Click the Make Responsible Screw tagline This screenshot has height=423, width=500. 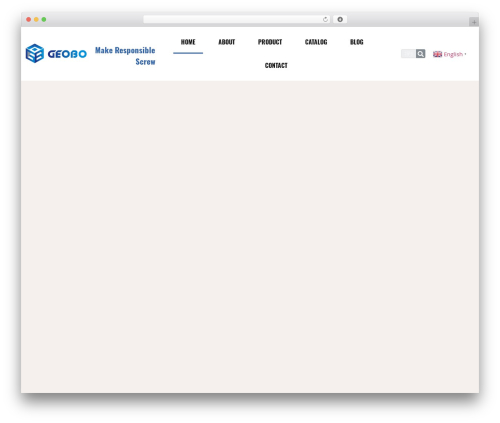[x=125, y=56]
